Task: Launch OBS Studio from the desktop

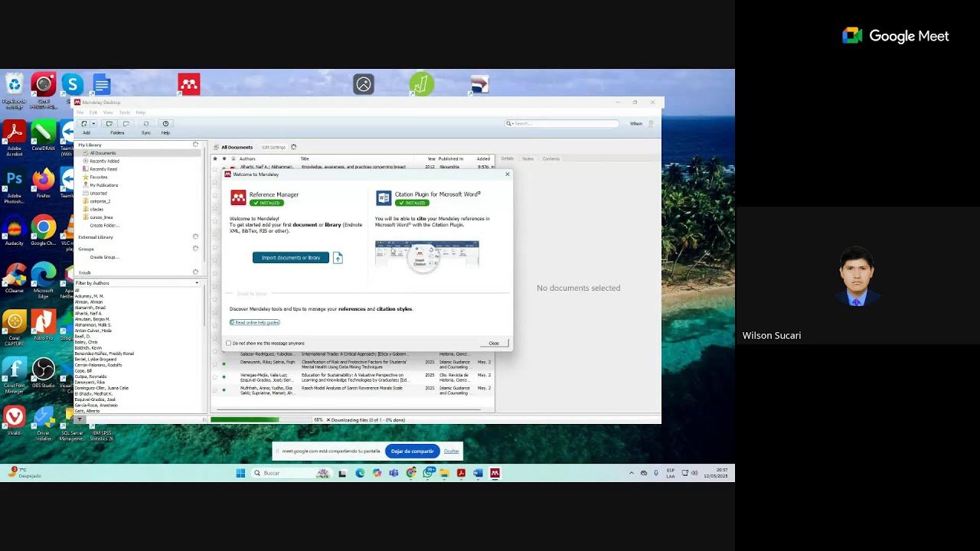Action: point(44,371)
